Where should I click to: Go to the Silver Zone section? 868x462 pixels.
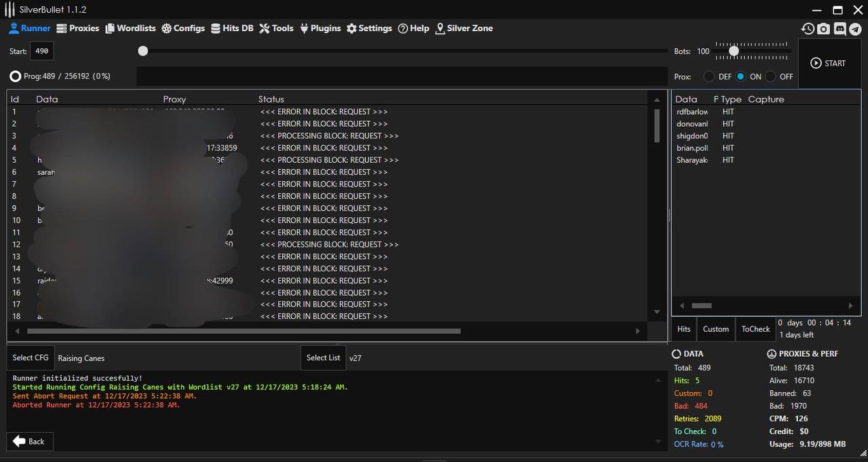[464, 28]
